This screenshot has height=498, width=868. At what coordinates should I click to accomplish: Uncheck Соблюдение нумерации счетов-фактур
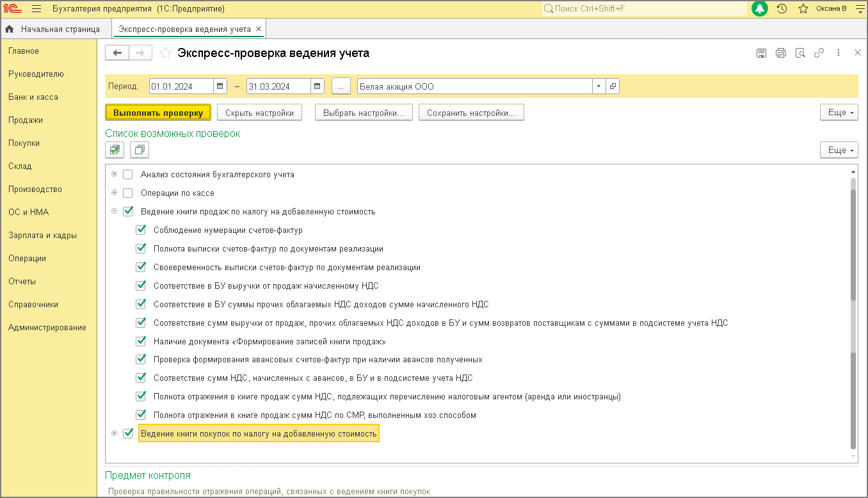coord(141,230)
